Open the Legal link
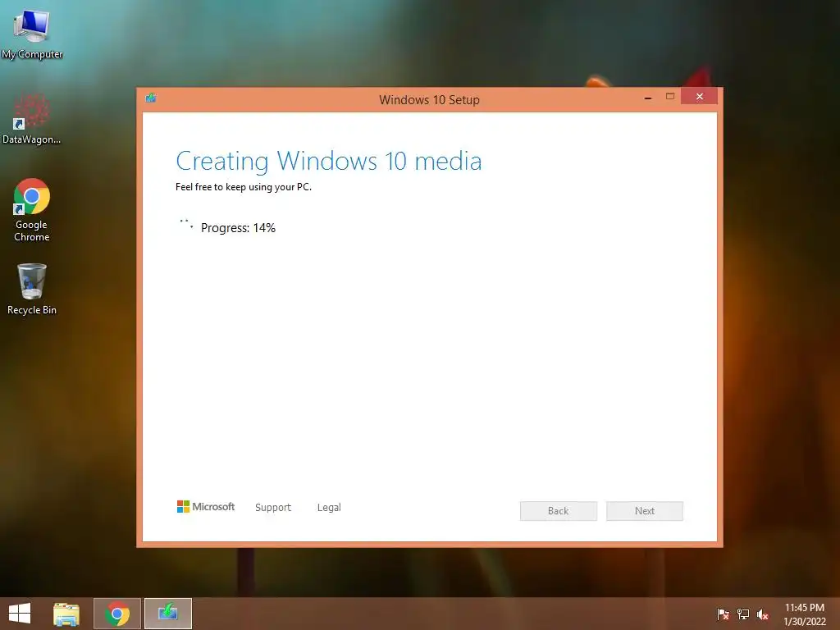Viewport: 840px width, 630px height. coord(329,507)
